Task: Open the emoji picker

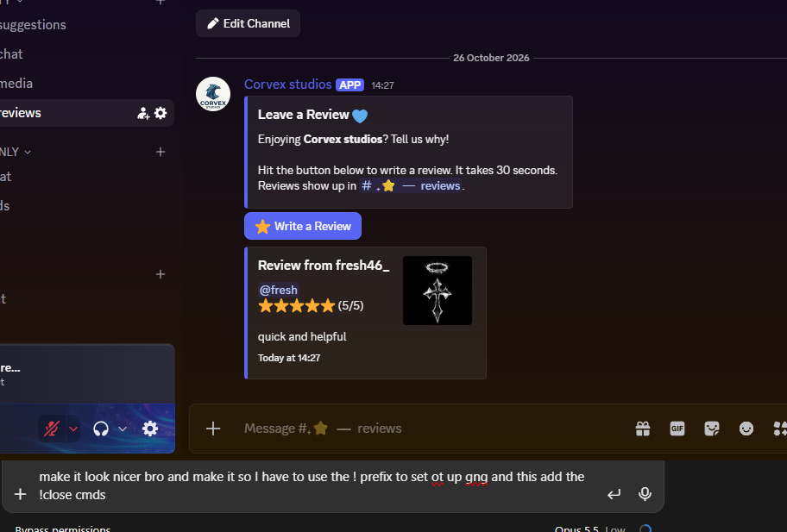Action: click(x=746, y=429)
